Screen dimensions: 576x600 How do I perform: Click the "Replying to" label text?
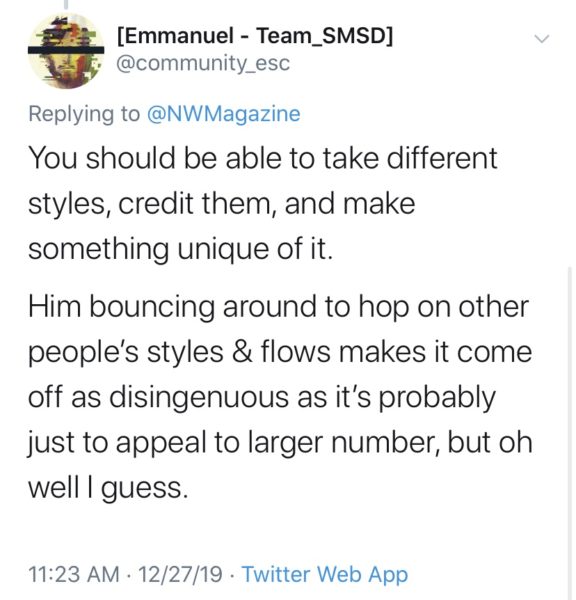pyautogui.click(x=84, y=114)
